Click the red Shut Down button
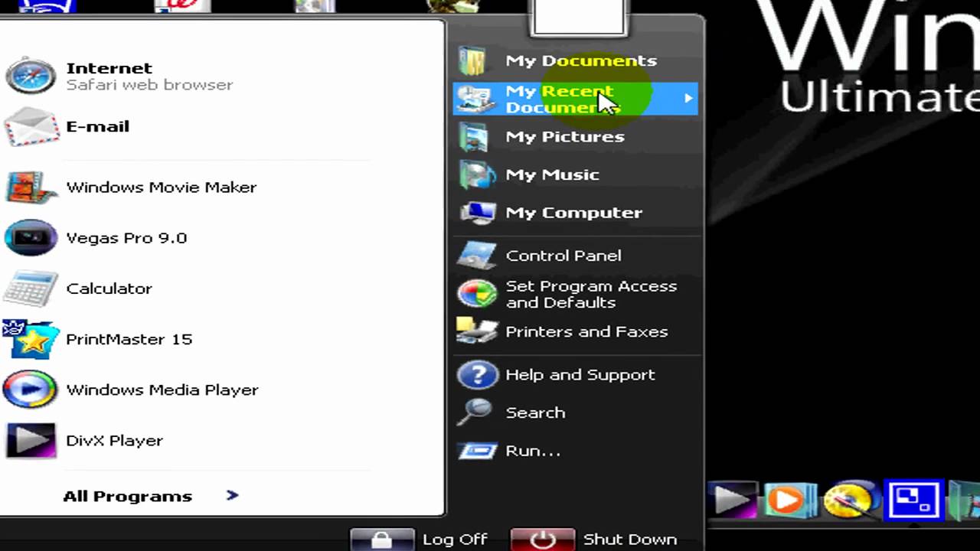The image size is (980, 551). (x=543, y=539)
